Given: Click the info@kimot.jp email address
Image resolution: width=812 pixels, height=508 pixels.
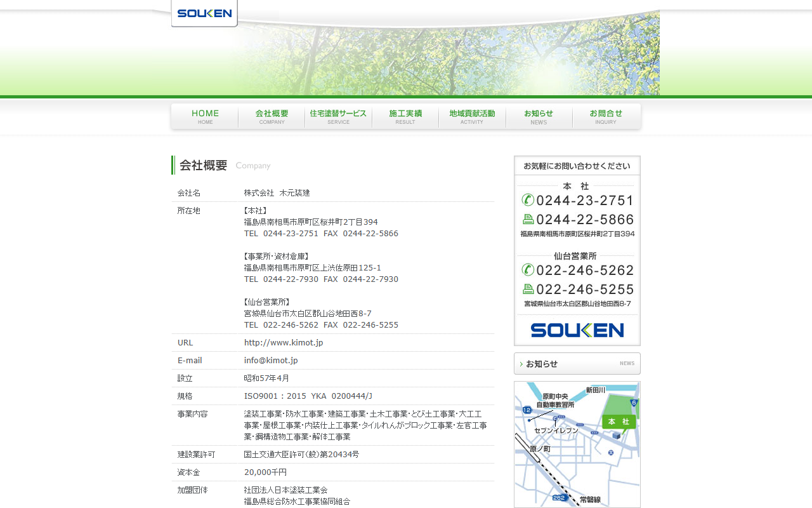Looking at the screenshot, I should click(271, 361).
